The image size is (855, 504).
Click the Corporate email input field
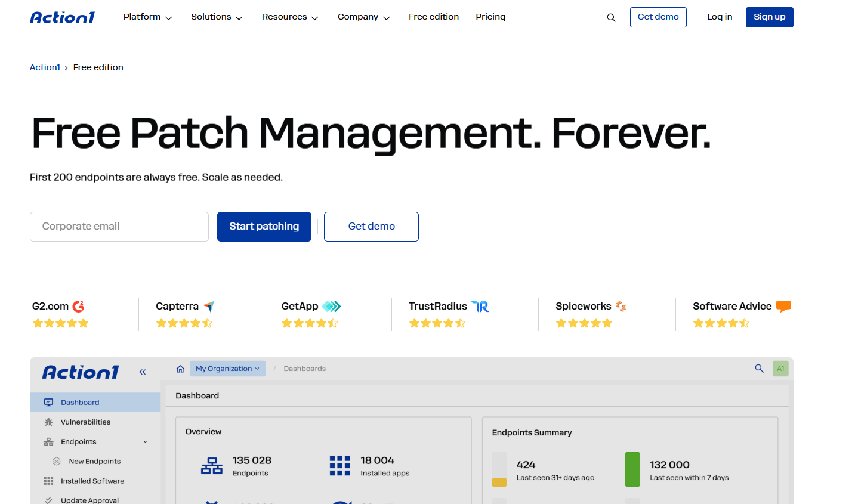click(x=119, y=227)
